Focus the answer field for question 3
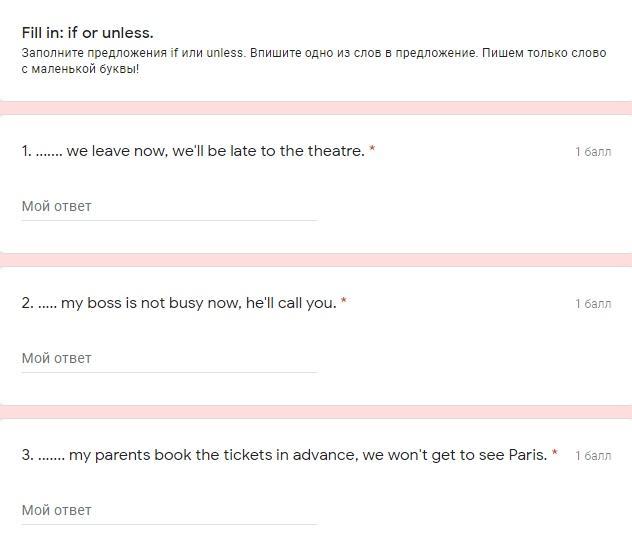Screen dimensions: 632x551 click(169, 511)
